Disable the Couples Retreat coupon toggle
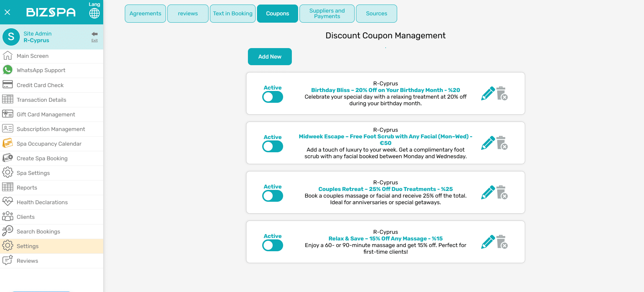Viewport: 644px width, 292px height. pos(273,196)
